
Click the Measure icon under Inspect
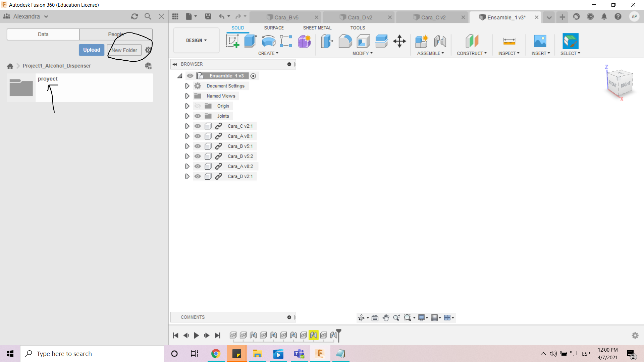point(509,41)
